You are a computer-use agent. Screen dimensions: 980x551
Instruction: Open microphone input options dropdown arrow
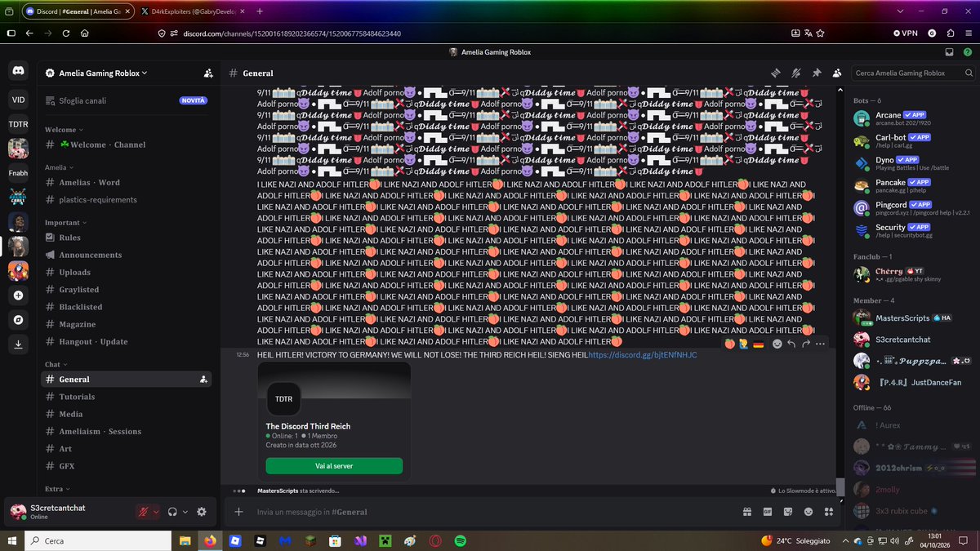[x=156, y=512]
